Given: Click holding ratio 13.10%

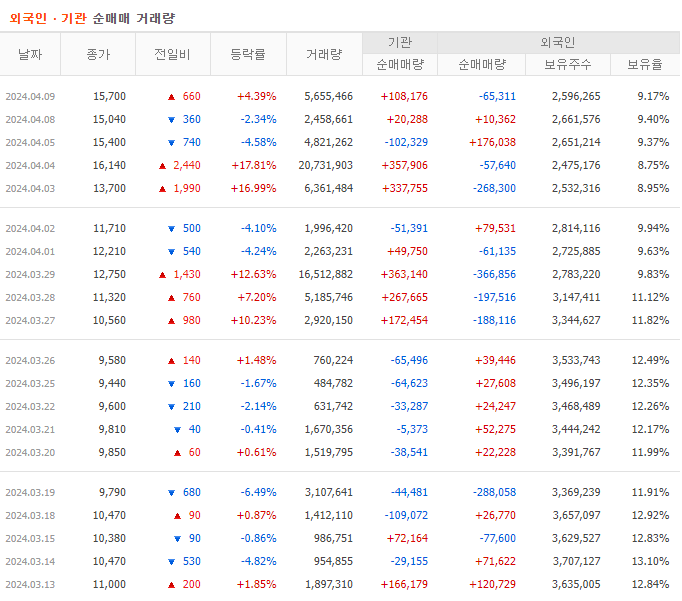Looking at the screenshot, I should tap(651, 561).
